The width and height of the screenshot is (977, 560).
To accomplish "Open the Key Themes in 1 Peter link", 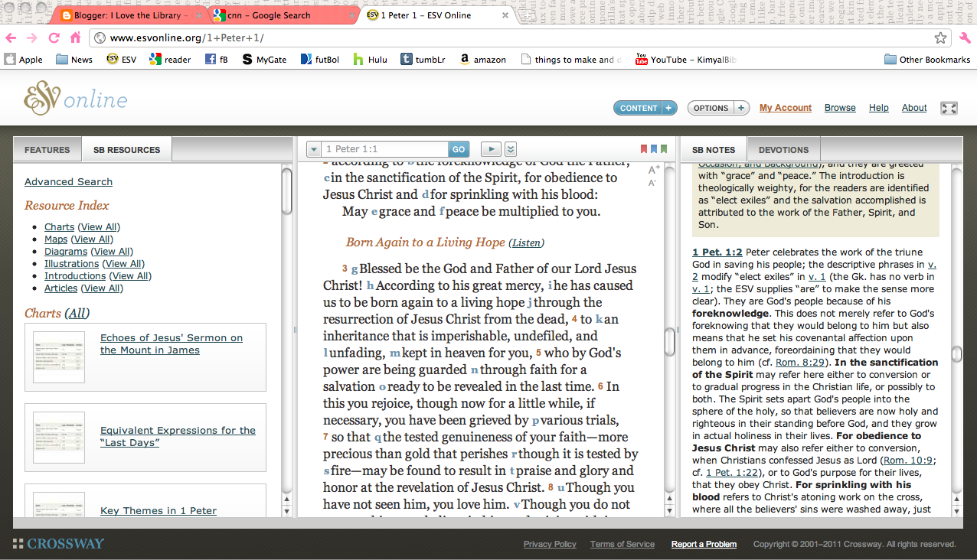I will (158, 510).
